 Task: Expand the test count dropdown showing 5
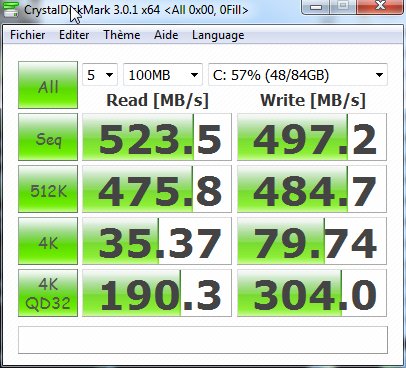(x=100, y=75)
